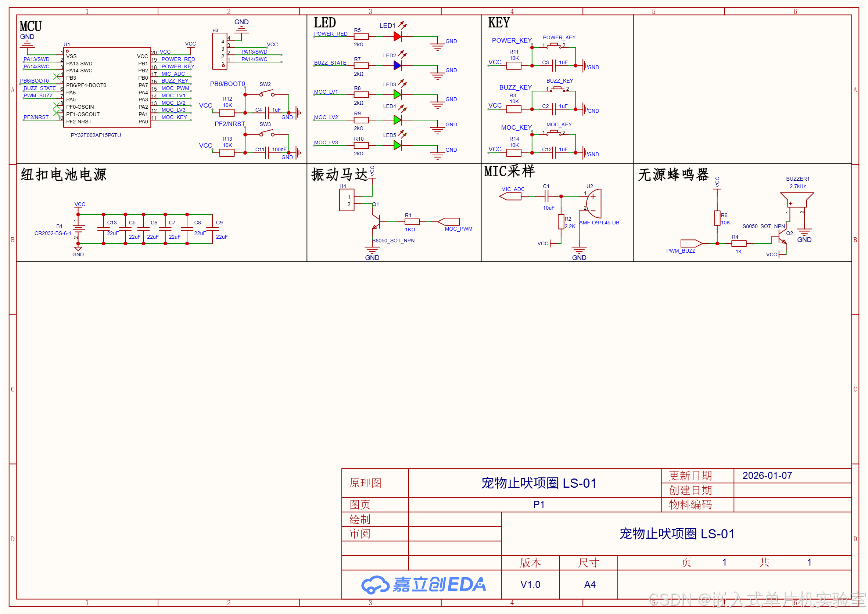Click the 嘉立创EDA logo in title block

click(x=423, y=585)
